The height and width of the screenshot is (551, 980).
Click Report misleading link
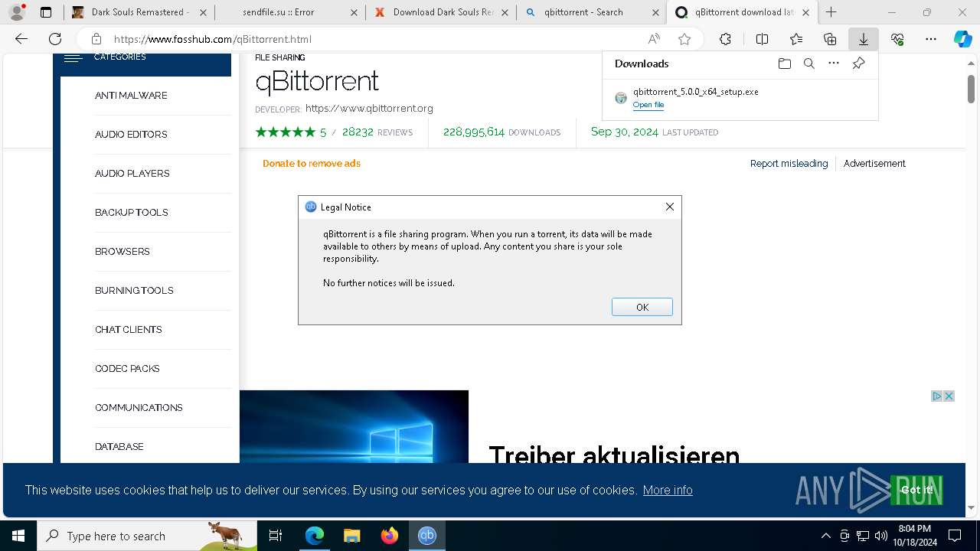click(789, 164)
